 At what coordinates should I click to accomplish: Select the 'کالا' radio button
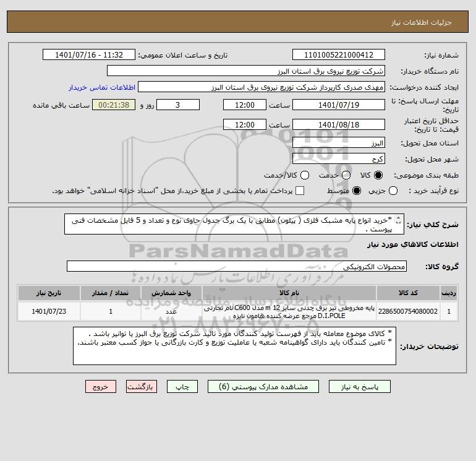click(x=378, y=175)
